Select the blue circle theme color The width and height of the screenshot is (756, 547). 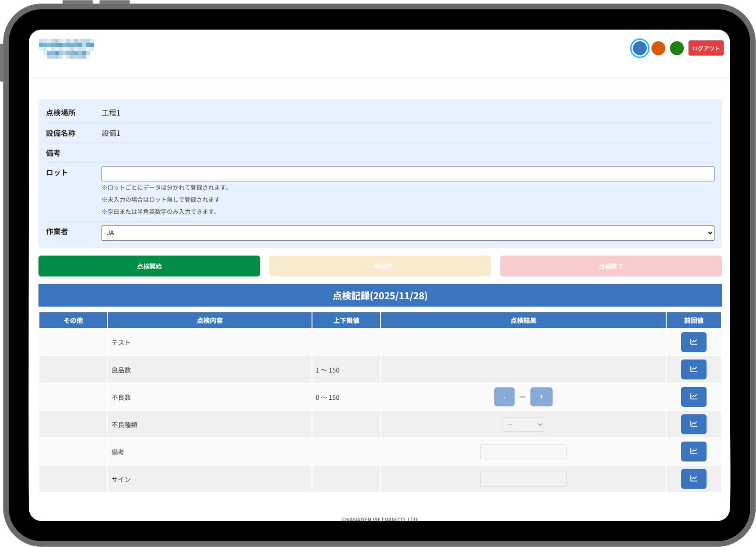(x=639, y=48)
